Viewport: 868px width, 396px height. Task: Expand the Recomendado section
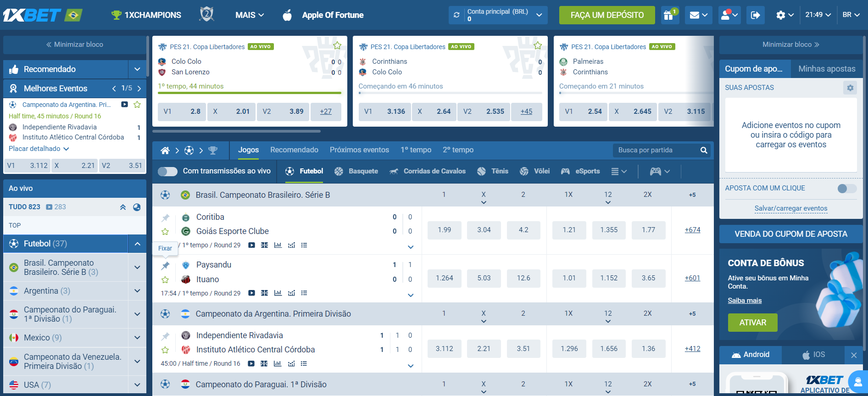(x=137, y=69)
